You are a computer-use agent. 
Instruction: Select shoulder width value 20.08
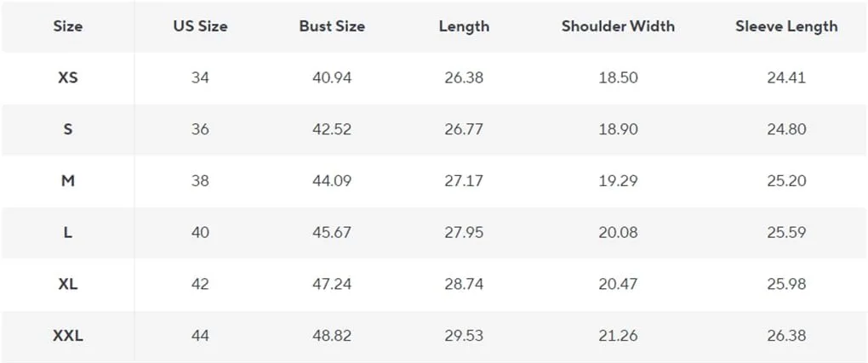(618, 233)
